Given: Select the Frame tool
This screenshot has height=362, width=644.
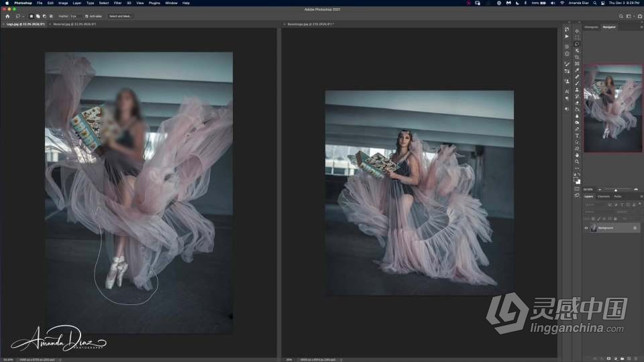Looking at the screenshot, I should [x=577, y=64].
